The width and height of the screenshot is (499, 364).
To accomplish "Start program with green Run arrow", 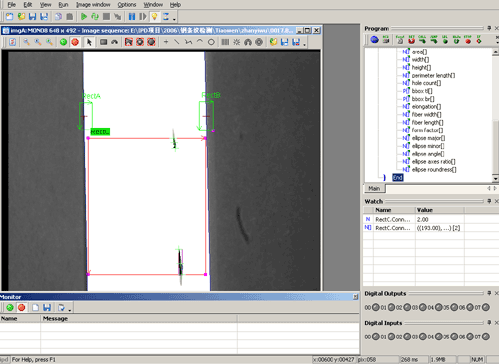I will 84,16.
